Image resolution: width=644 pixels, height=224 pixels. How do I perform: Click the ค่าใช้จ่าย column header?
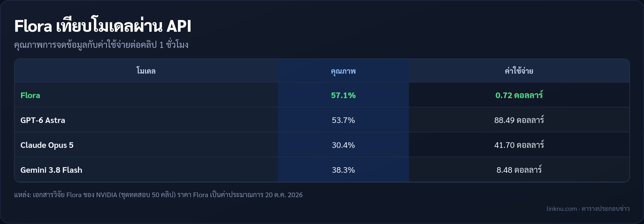coord(519,71)
